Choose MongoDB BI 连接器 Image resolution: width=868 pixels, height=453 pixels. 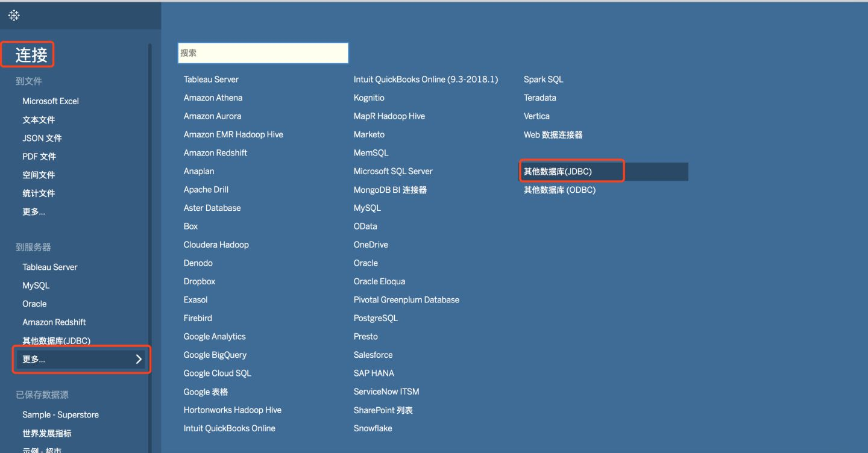390,190
